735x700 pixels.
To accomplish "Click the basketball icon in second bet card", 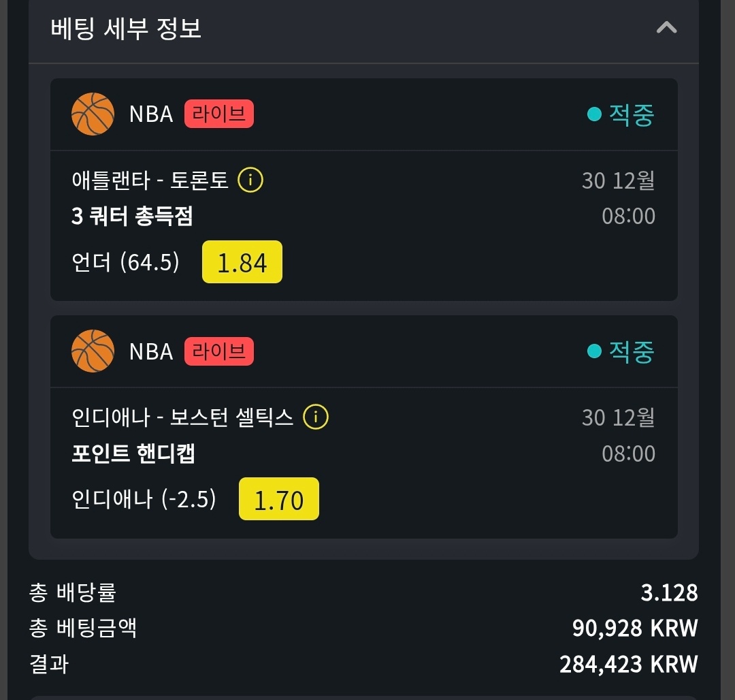I will (93, 351).
